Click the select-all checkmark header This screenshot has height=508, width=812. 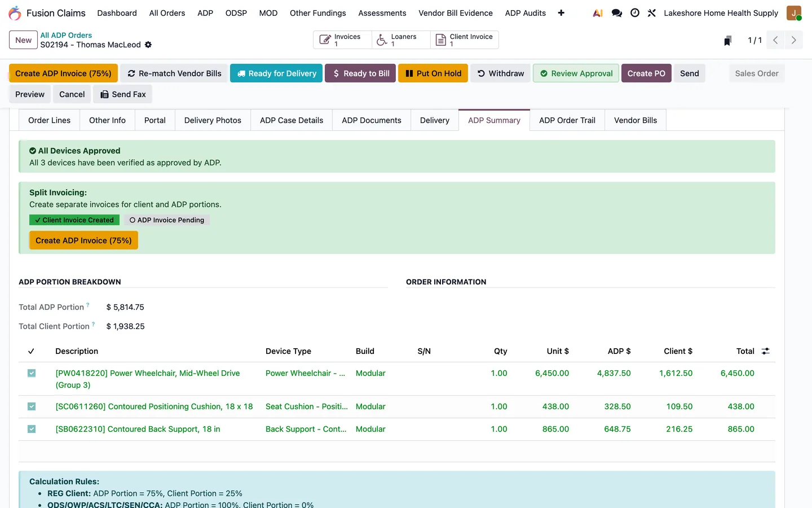tap(31, 351)
